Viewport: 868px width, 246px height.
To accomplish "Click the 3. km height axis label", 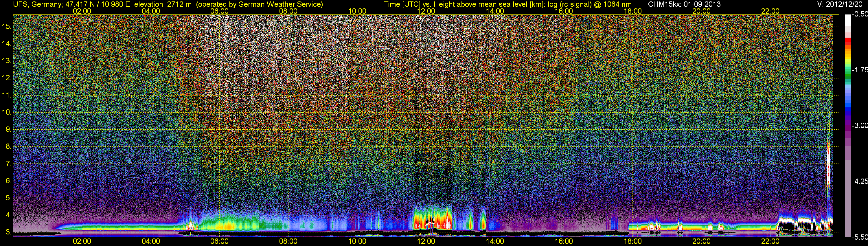I will click(x=8, y=232).
